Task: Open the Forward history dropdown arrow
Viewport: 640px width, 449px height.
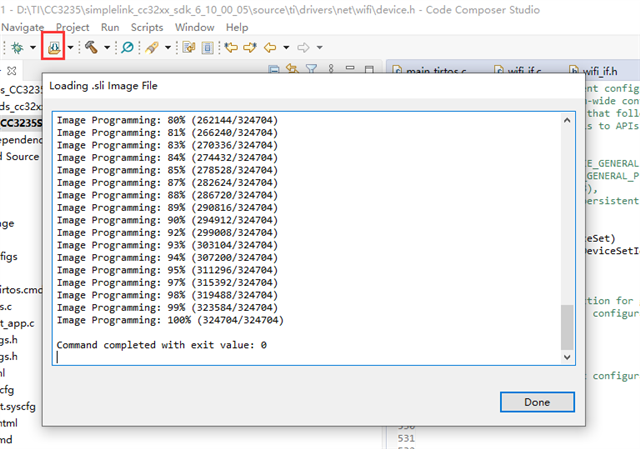Action: pos(320,48)
